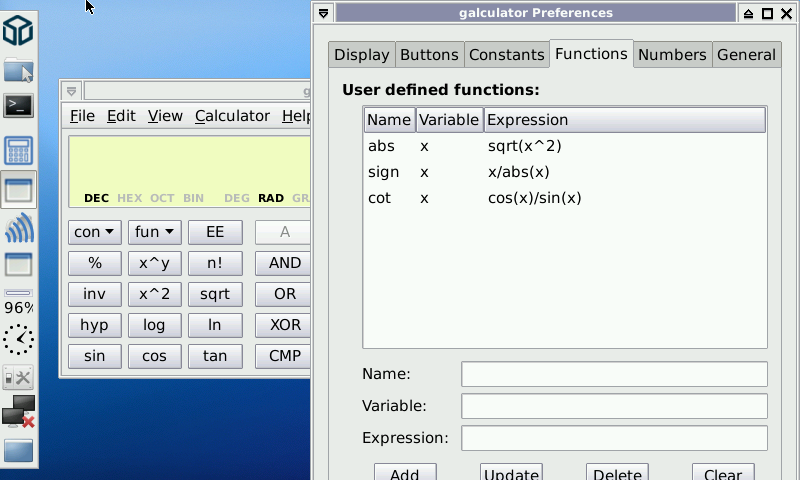Viewport: 800px width, 480px height.
Task: Click the AND logic button
Action: coord(283,263)
